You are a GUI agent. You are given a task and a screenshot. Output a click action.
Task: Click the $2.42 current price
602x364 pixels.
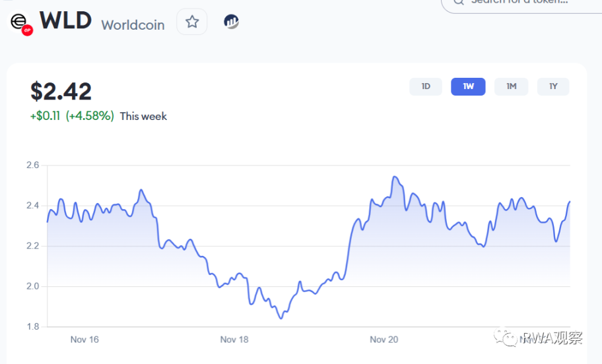point(61,91)
